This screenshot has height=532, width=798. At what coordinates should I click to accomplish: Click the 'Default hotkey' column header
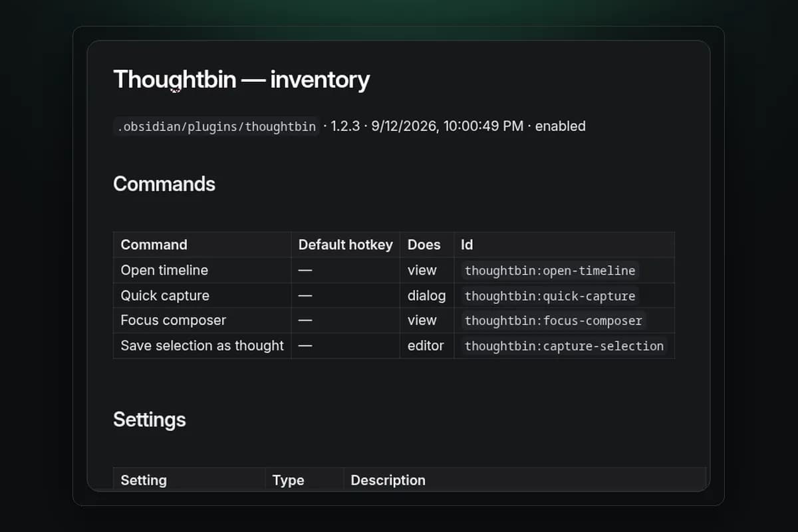(x=346, y=245)
